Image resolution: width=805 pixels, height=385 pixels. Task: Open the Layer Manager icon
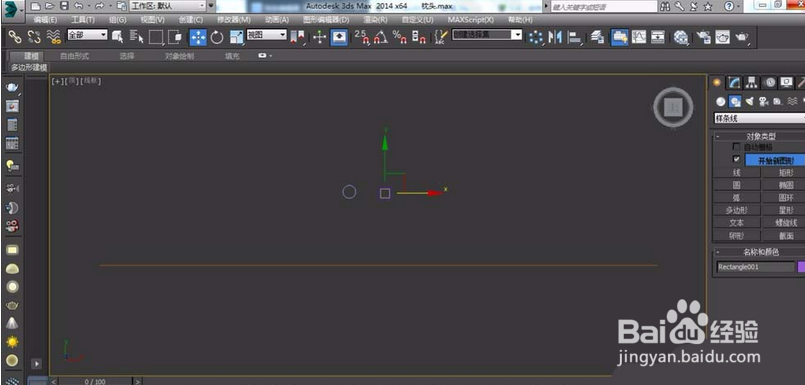pos(597,37)
